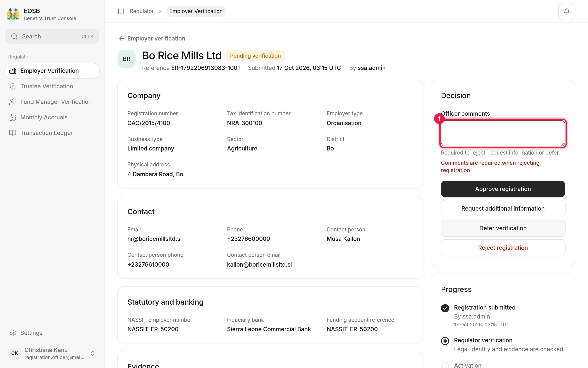Viewport: 588px width, 368px height.
Task: Click contact person email kallon@boricemillsltd.sl
Action: 259,265
